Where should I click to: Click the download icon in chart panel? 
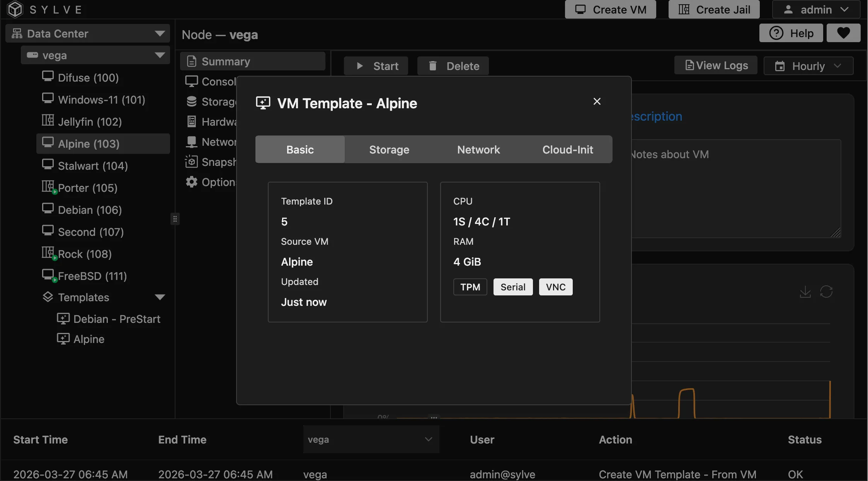(x=805, y=292)
